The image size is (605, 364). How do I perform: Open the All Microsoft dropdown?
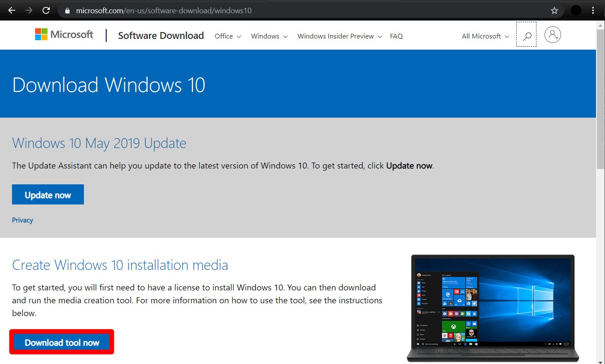pyautogui.click(x=484, y=36)
